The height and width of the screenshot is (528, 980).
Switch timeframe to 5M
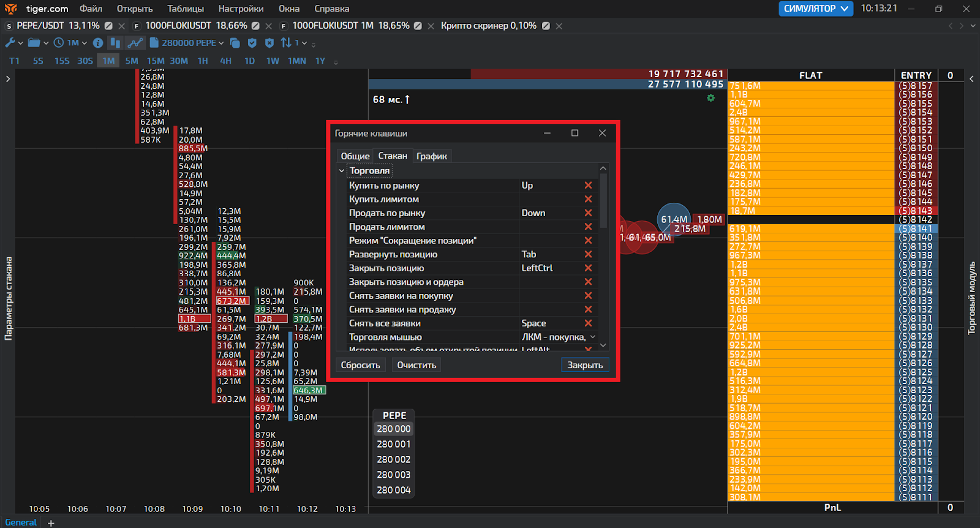click(x=132, y=61)
